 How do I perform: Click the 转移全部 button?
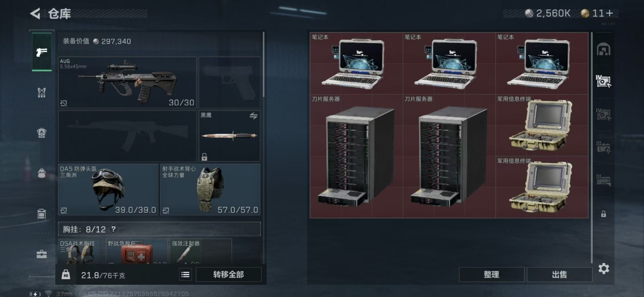click(x=228, y=275)
